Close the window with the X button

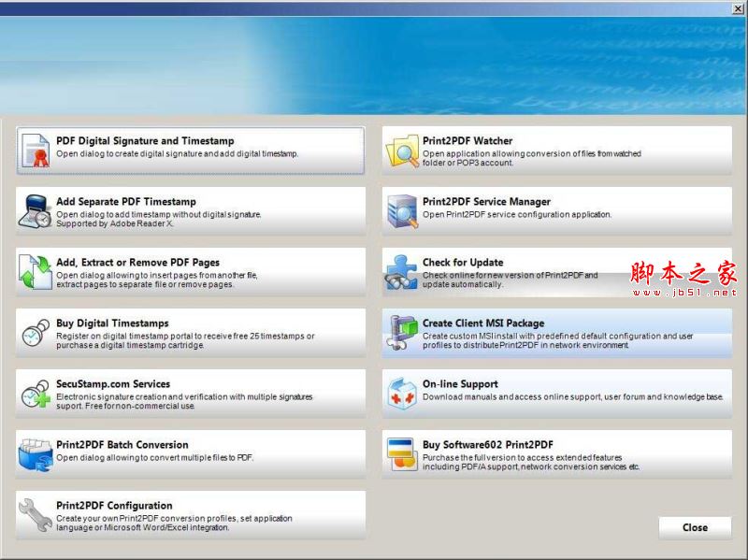(x=738, y=8)
